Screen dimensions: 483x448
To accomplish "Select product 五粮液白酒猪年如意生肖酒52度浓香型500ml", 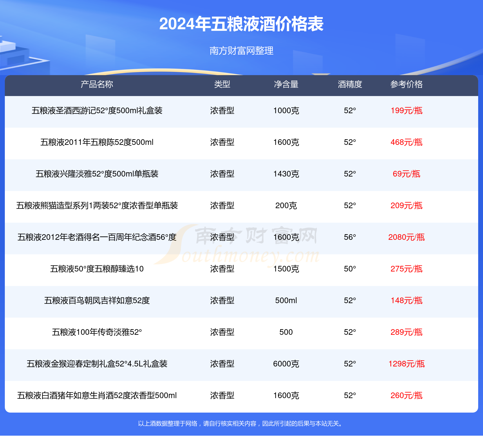I will 97,395.
